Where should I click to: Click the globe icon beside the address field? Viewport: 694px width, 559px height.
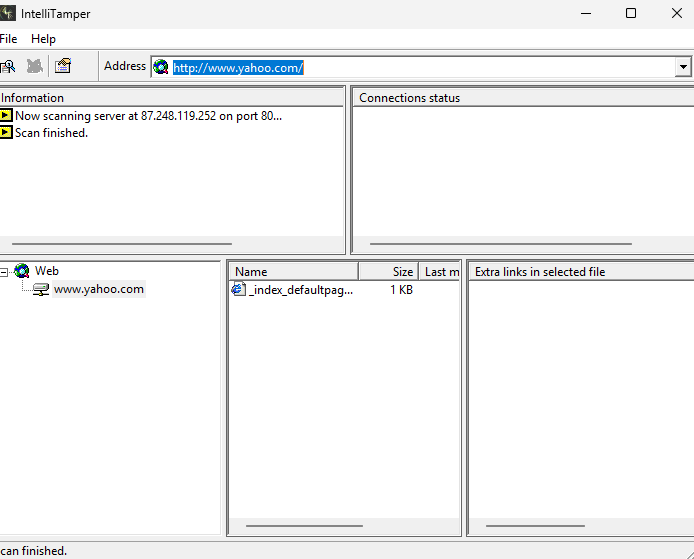coord(161,67)
